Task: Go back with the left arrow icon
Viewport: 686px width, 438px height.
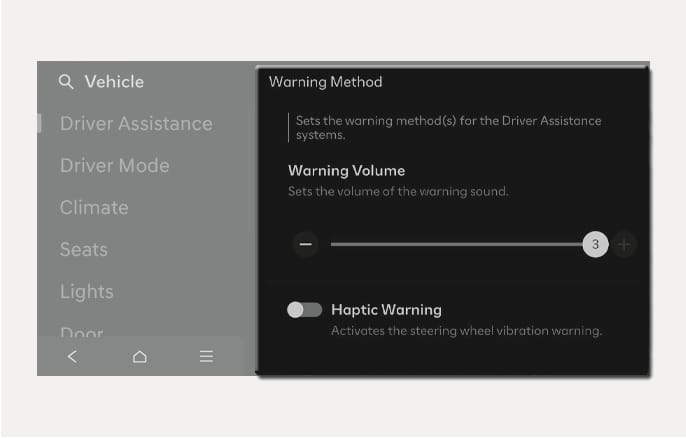Action: point(72,356)
